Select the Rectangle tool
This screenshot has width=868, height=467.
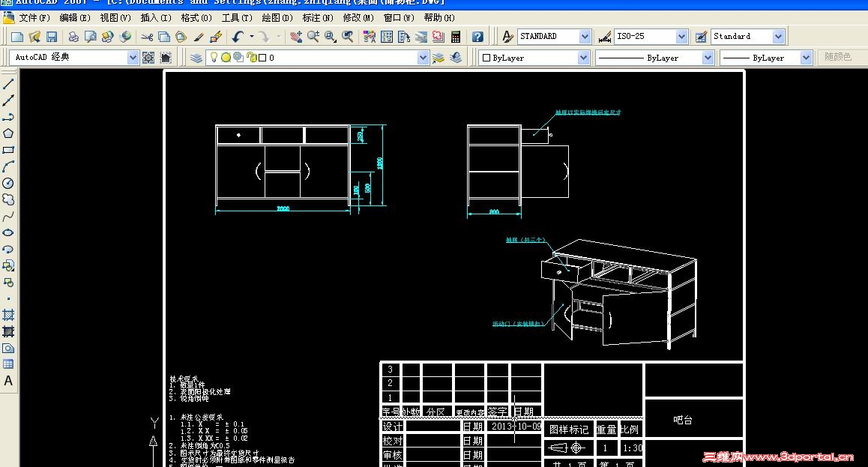[x=8, y=150]
